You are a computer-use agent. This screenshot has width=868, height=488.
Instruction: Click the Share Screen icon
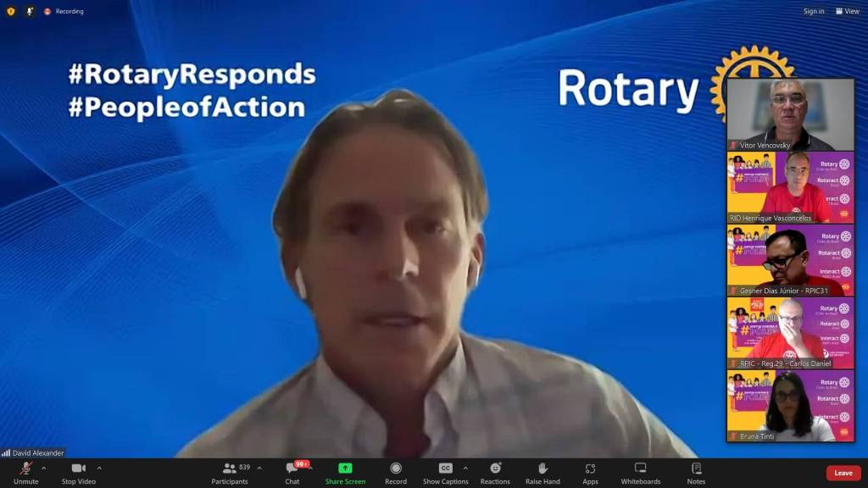click(x=345, y=469)
